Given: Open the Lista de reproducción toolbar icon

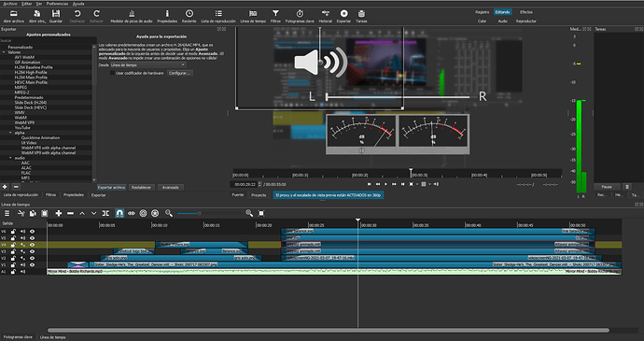Looking at the screenshot, I should 218,14.
